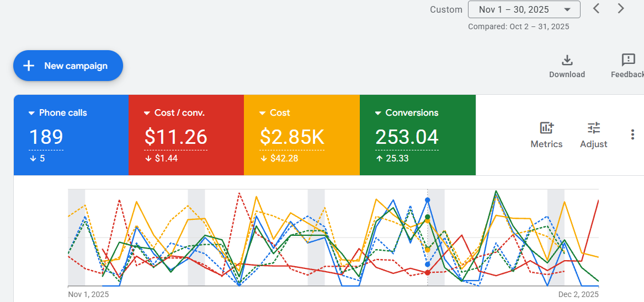Click the $11.26 cost per conversion value

[x=175, y=137]
